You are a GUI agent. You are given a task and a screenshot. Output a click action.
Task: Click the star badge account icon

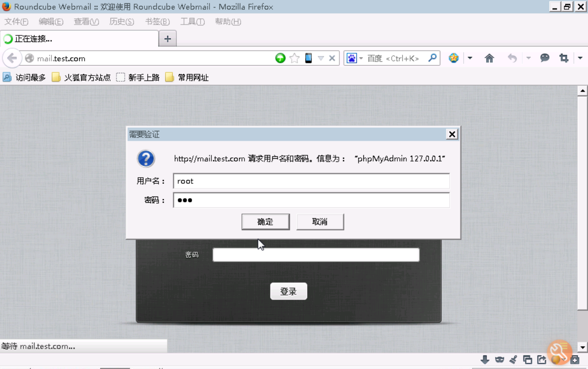(x=454, y=58)
